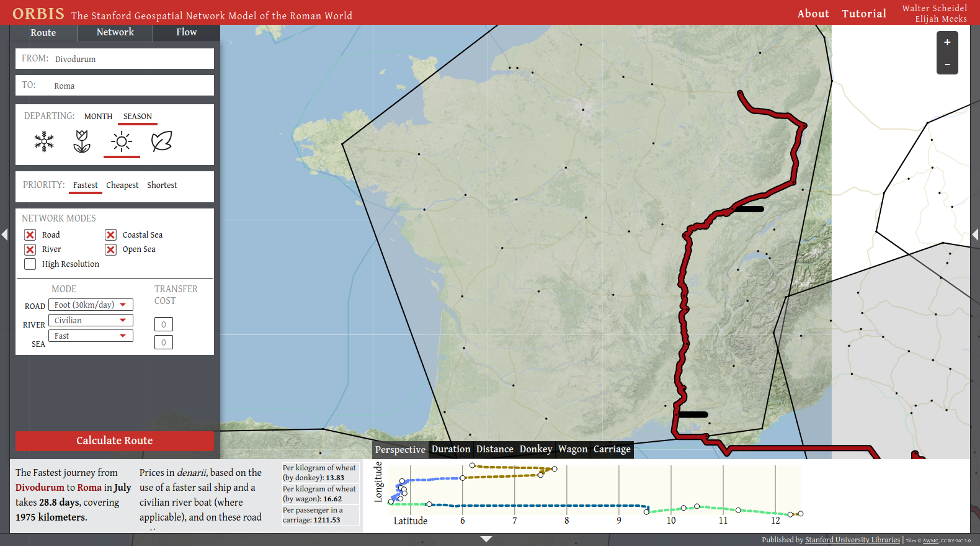Click the donkey wheat price 13.83 entry

(x=320, y=473)
